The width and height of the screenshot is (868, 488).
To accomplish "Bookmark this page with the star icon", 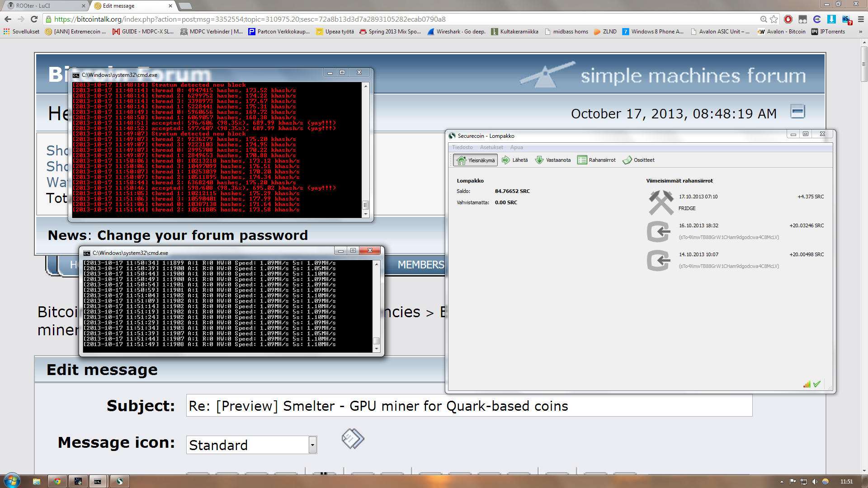I will pyautogui.click(x=774, y=19).
